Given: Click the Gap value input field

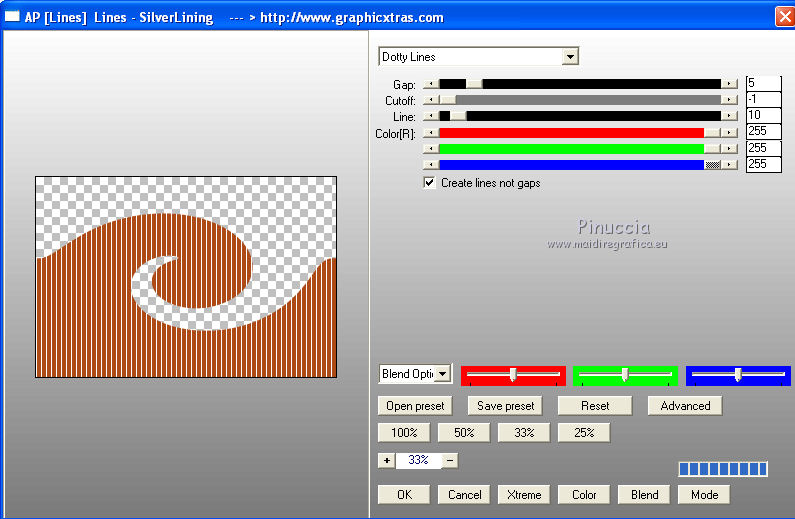Looking at the screenshot, I should (x=762, y=84).
